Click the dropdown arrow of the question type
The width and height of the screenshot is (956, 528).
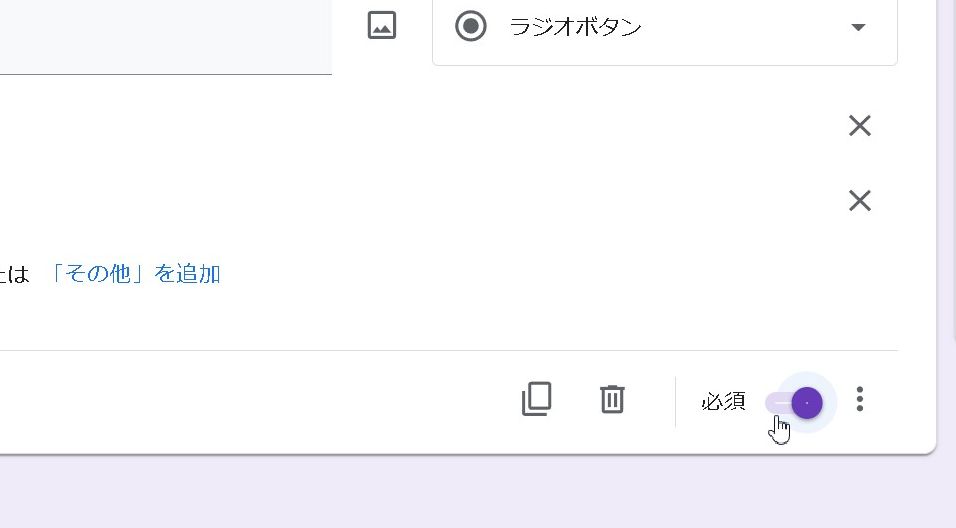[x=858, y=28]
